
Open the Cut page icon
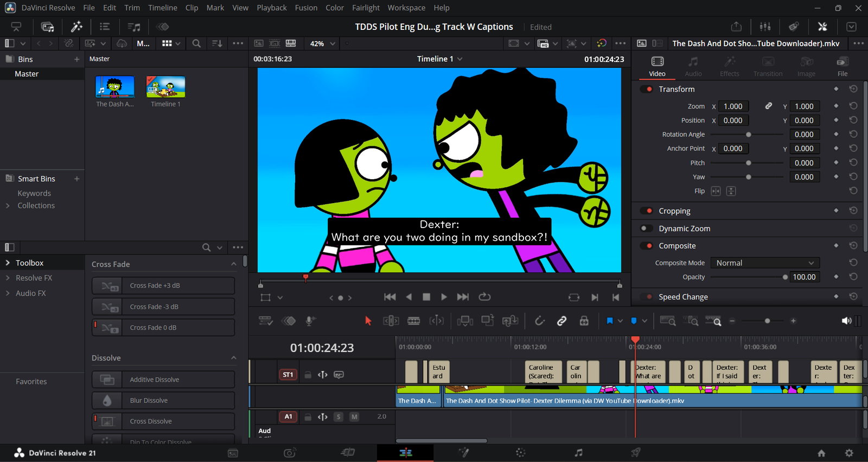click(348, 453)
